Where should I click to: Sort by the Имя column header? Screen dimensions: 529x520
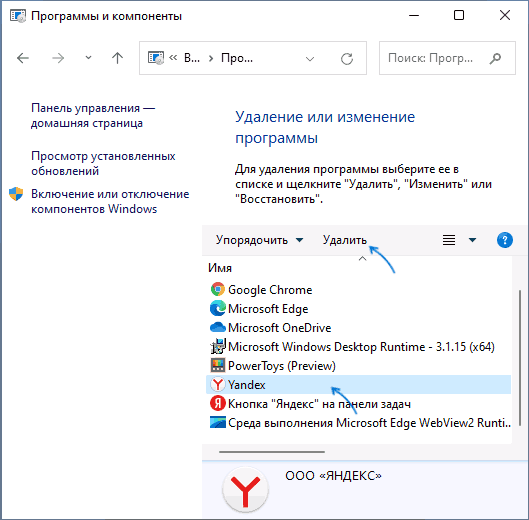click(220, 268)
